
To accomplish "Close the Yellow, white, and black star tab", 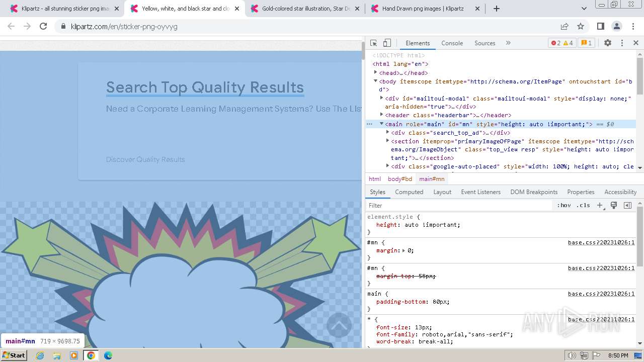I will 237,9.
